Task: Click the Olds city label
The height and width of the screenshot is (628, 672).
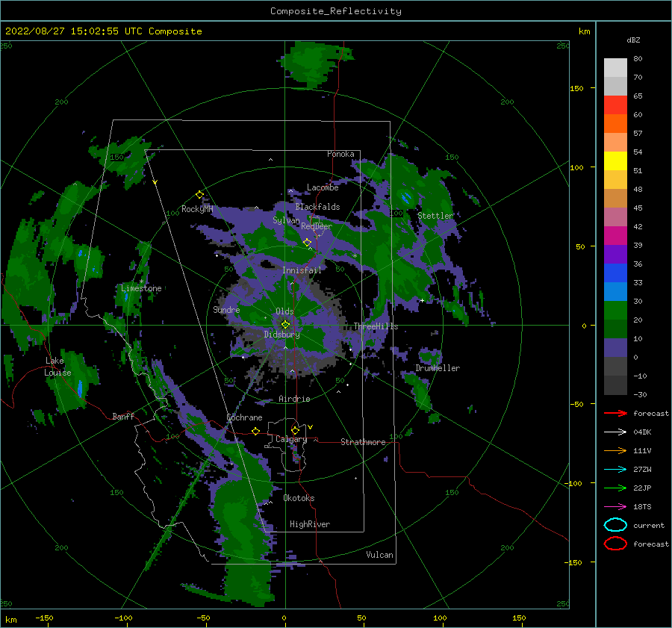Action: [284, 311]
